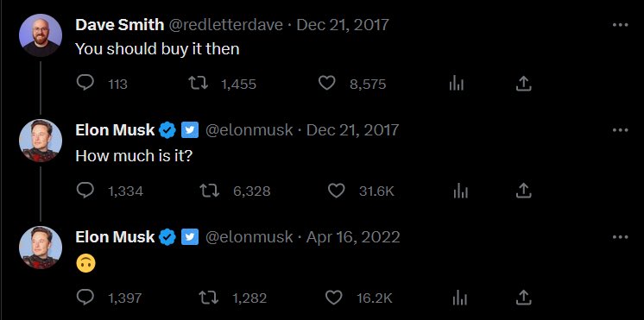Image resolution: width=644 pixels, height=320 pixels.
Task: Open more options for Dave Smith's tweet
Action: click(x=620, y=25)
